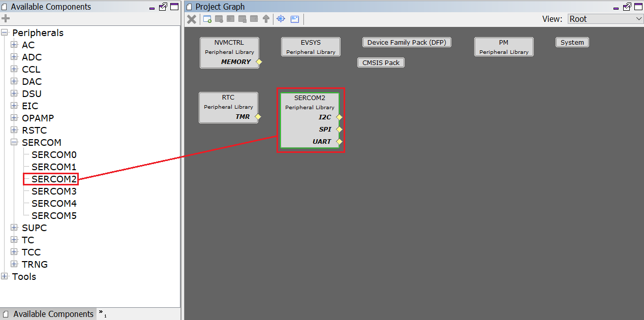Undock the Available Components panel
Screen dimensions: 644x320
pyautogui.click(x=163, y=7)
